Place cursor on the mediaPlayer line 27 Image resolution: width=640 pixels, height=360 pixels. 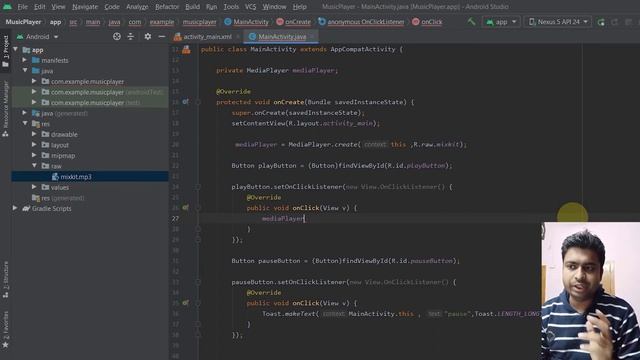tap(283, 219)
